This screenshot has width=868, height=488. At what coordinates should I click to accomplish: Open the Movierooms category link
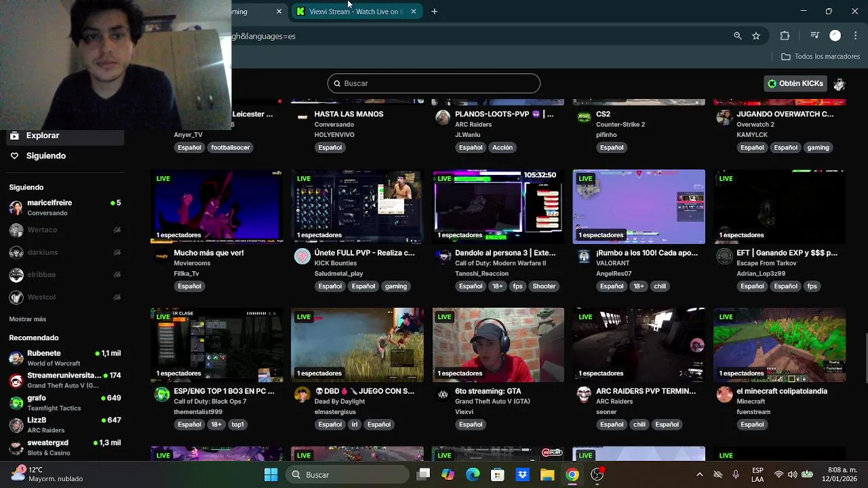(x=192, y=263)
